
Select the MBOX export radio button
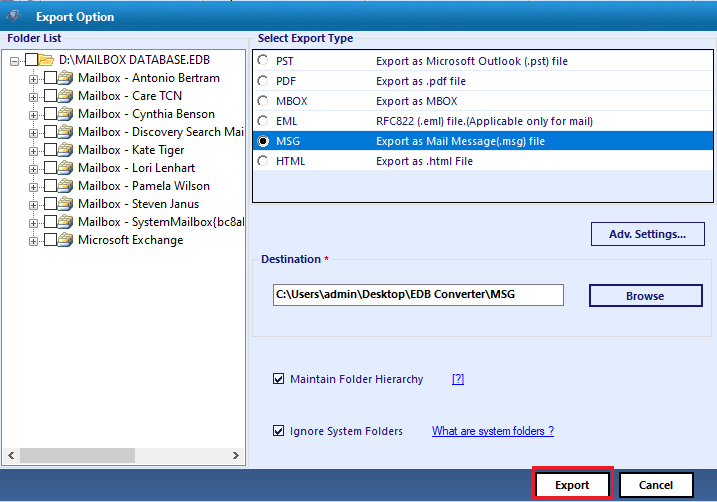(x=263, y=101)
